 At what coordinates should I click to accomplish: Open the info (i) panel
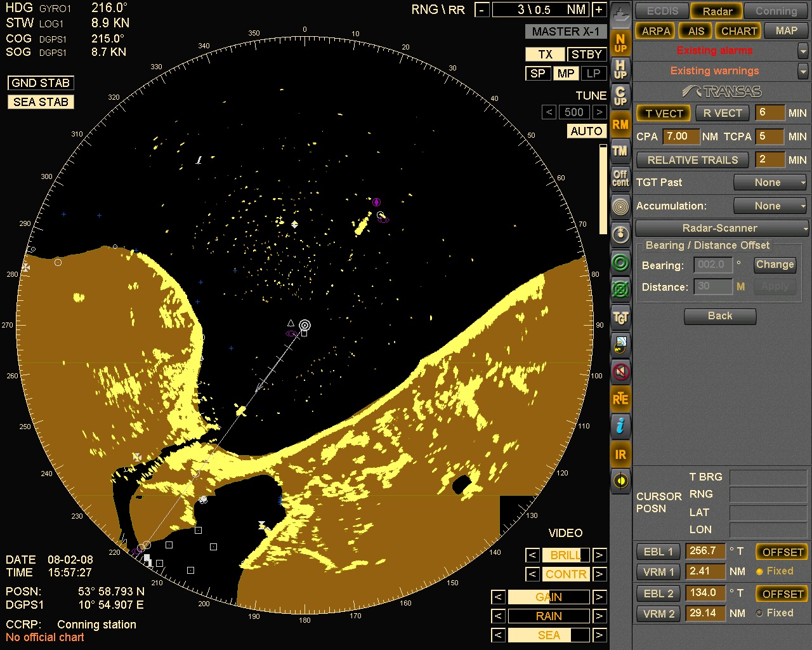point(620,427)
